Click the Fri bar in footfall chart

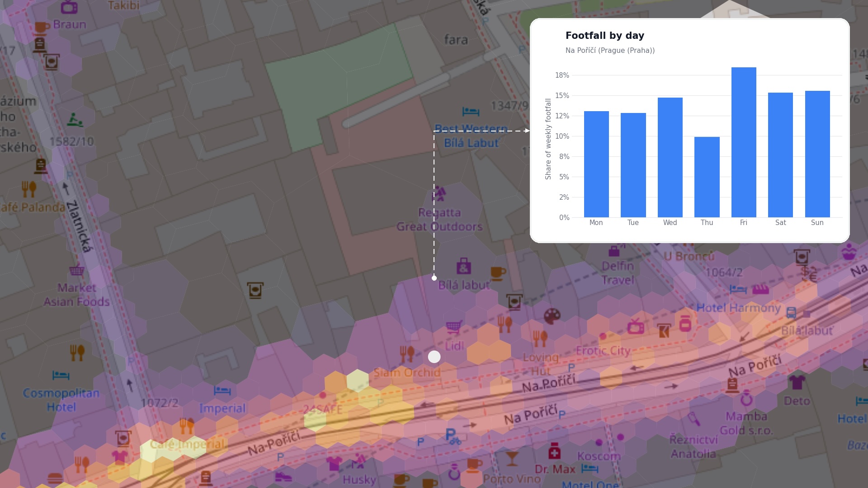click(x=744, y=142)
